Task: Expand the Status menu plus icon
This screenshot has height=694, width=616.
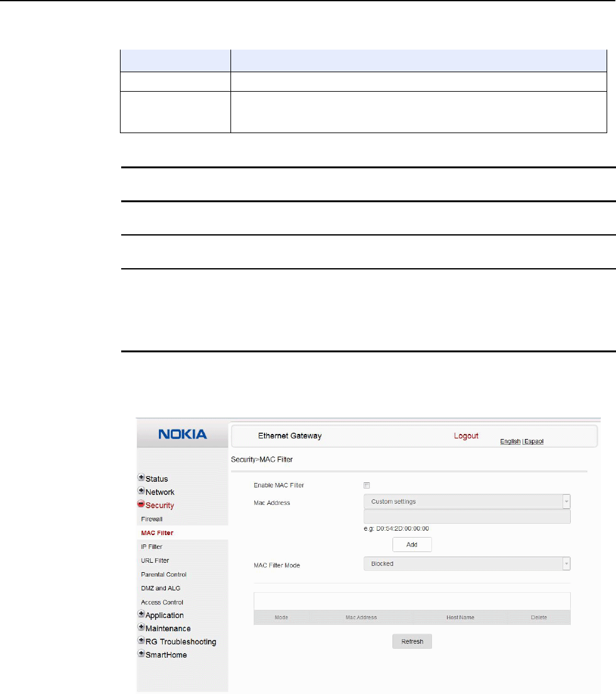Action: (x=141, y=477)
